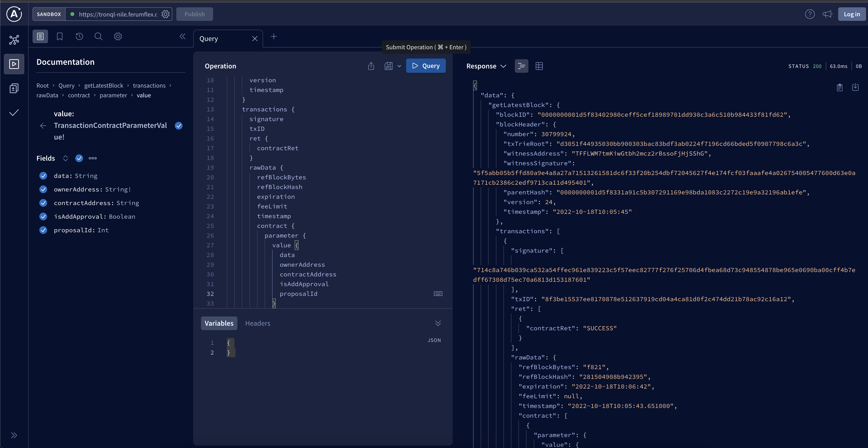The height and width of the screenshot is (448, 868).
Task: Open the share operation icon
Action: coord(371,66)
